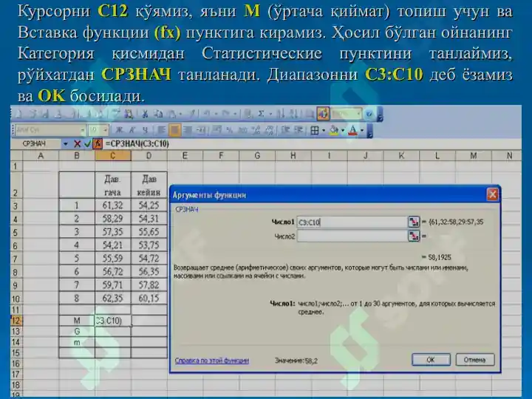Select the Format Painter brush icon
This screenshot has height=399, width=532.
point(192,115)
